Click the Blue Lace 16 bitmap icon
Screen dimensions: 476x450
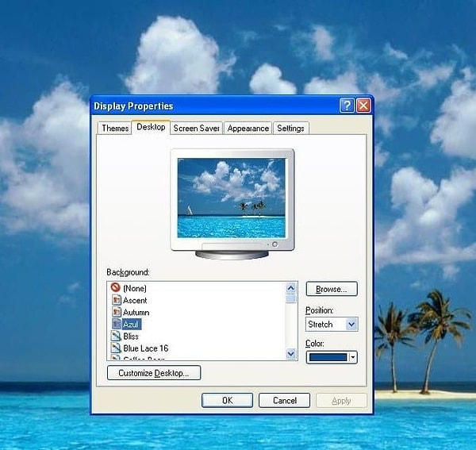(116, 348)
